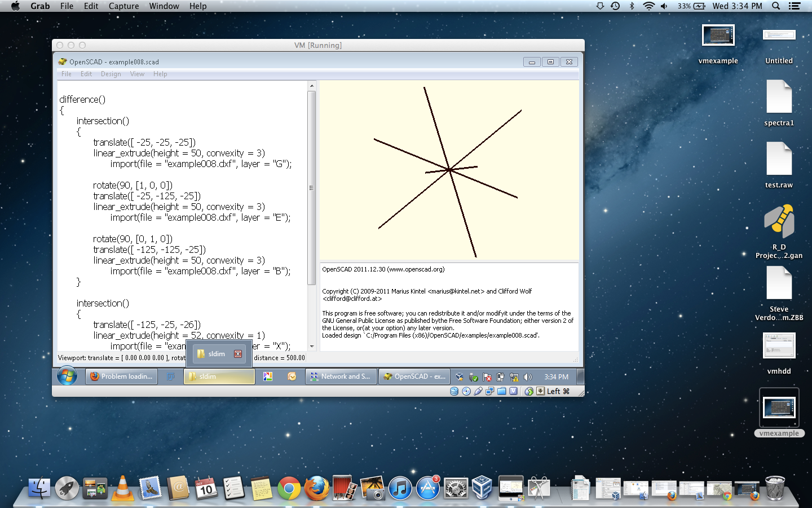Open the macOS Window menu
The image size is (812, 508).
click(x=164, y=6)
